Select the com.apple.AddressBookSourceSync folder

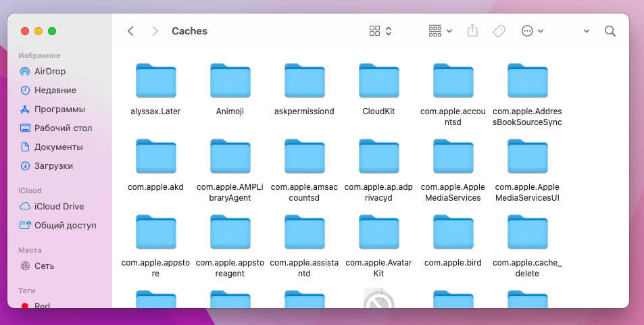(x=527, y=80)
